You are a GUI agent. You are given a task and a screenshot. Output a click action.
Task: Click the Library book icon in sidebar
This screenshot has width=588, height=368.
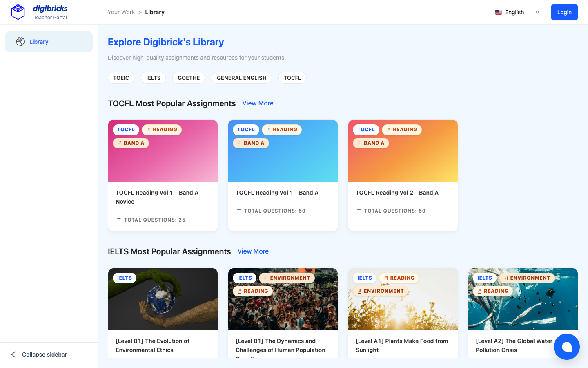coord(20,42)
